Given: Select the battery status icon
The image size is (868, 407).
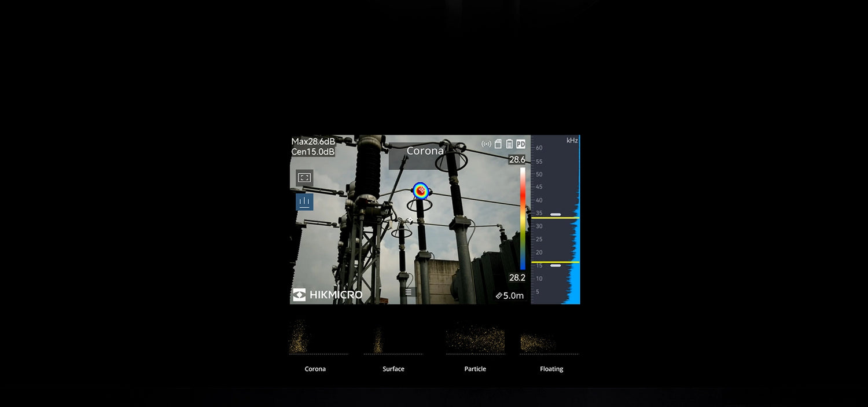Looking at the screenshot, I should tap(509, 144).
